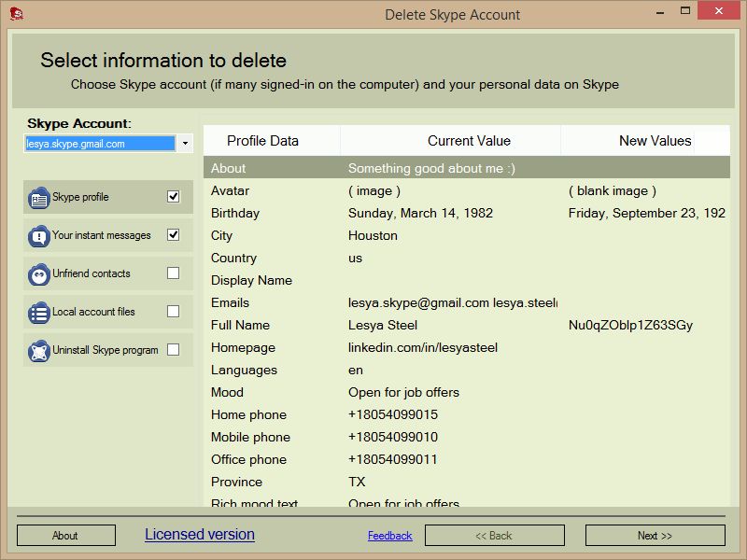The width and height of the screenshot is (747, 560).
Task: Select the Mood row label
Action: tap(227, 392)
